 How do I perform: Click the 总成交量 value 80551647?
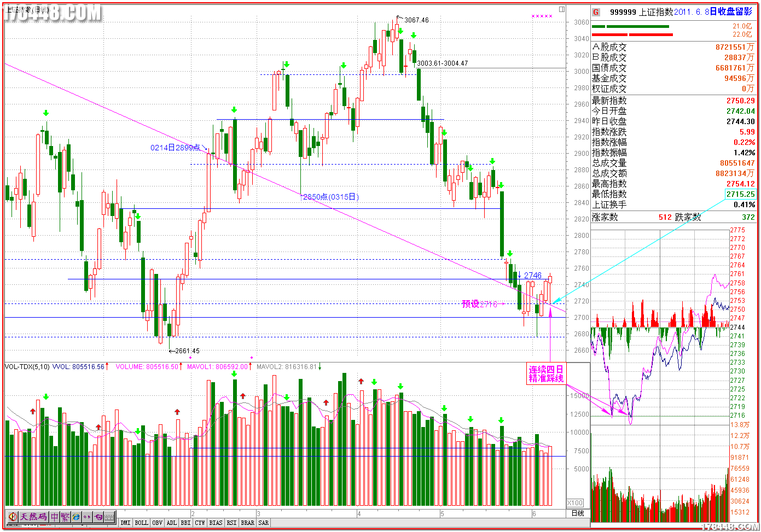point(737,163)
